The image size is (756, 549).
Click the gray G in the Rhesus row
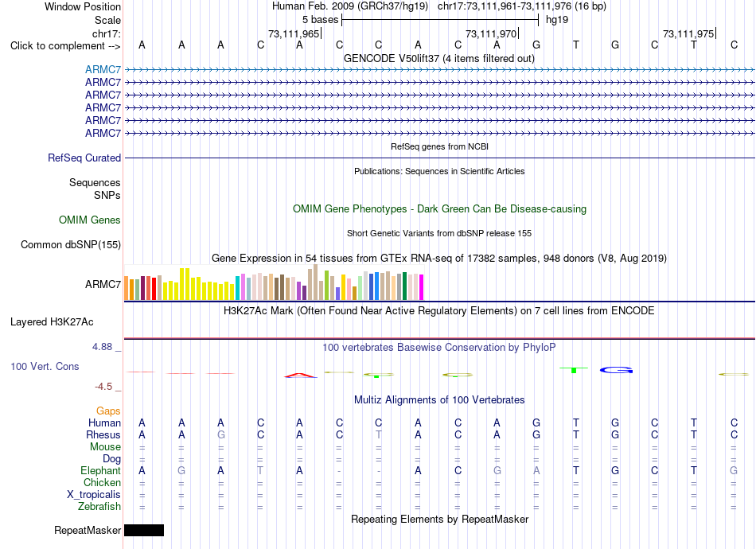220,434
